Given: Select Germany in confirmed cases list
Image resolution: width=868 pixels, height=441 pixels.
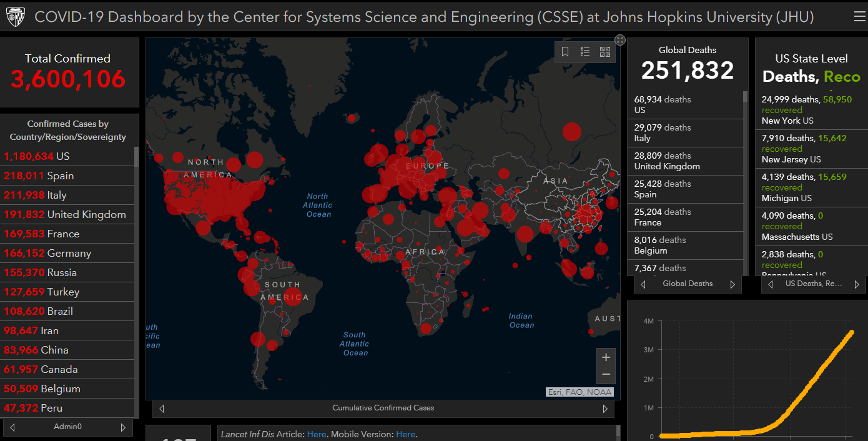Looking at the screenshot, I should pos(67,253).
